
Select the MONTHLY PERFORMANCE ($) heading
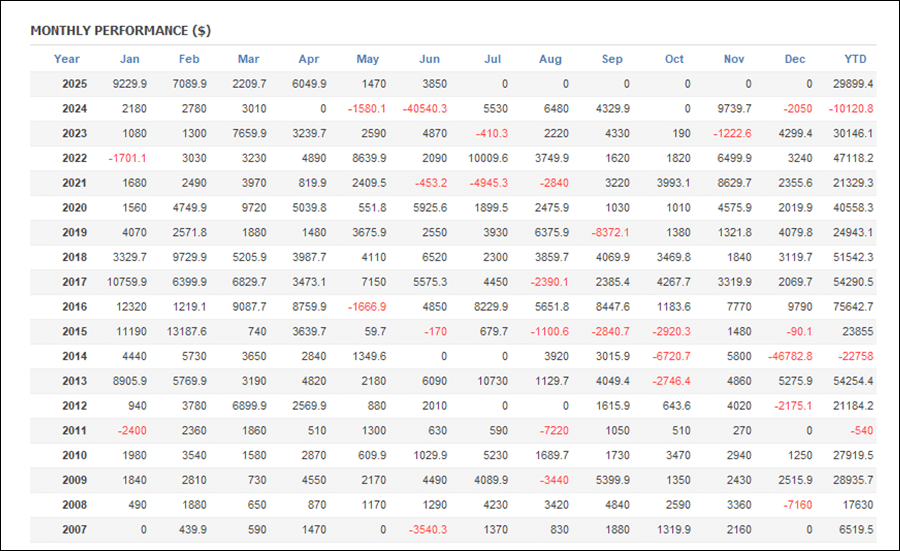(x=121, y=31)
